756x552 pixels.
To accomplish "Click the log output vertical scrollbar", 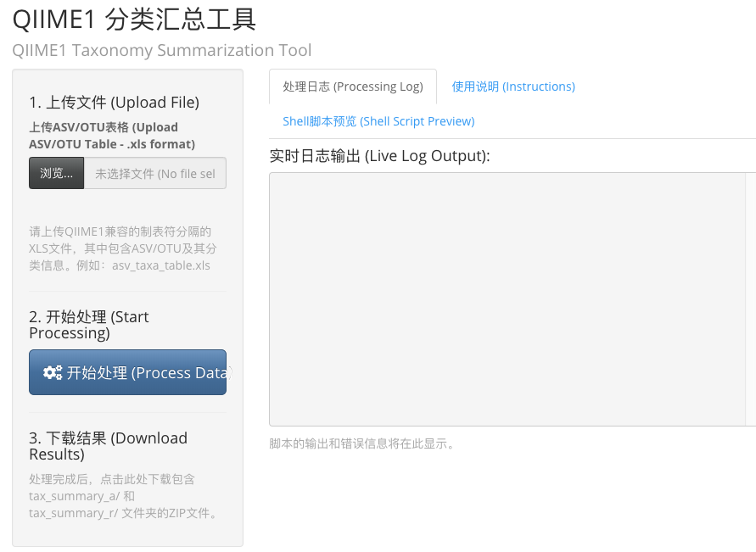I will point(751,299).
